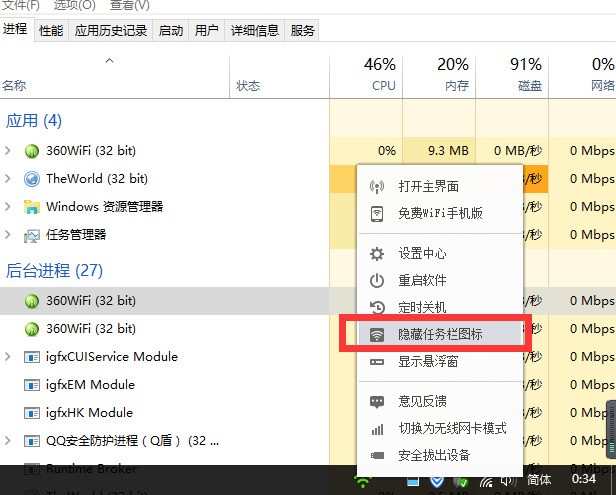Sort processes by the CPU column header
The image size is (616, 495).
tap(366, 76)
